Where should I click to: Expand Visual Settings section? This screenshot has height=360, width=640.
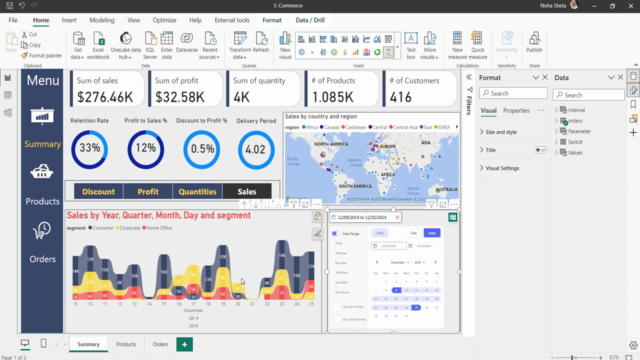(482, 168)
